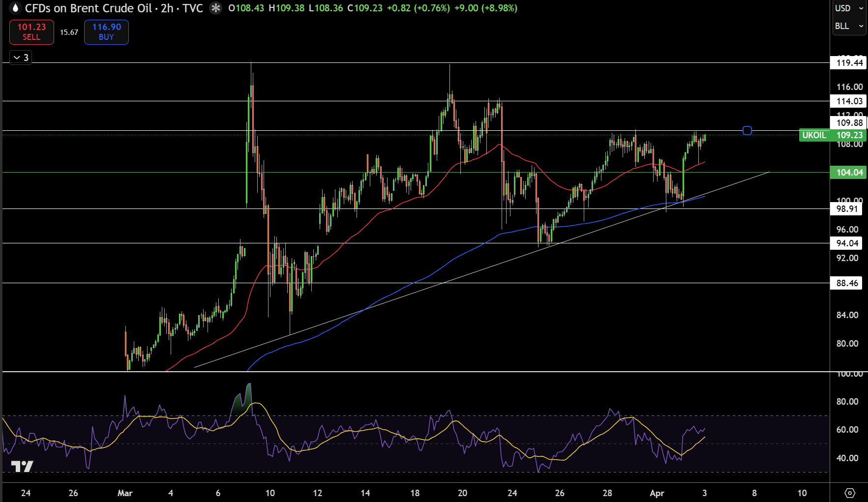Click the price scale 80.00 label
Viewport: 868px width, 502px height.
click(847, 343)
